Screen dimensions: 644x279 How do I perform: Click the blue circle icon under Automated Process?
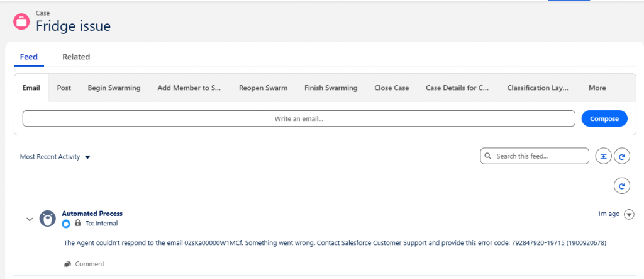[x=66, y=224]
